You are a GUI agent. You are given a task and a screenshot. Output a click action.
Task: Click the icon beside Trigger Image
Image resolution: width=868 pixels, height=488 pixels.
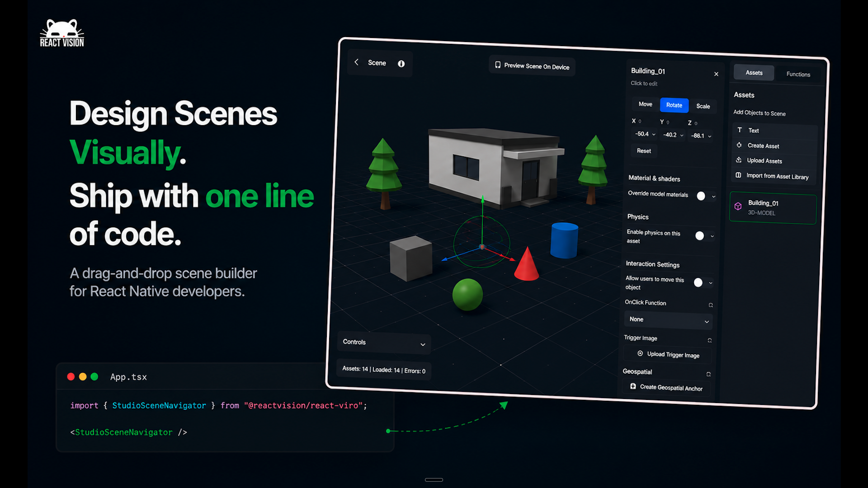(x=710, y=340)
